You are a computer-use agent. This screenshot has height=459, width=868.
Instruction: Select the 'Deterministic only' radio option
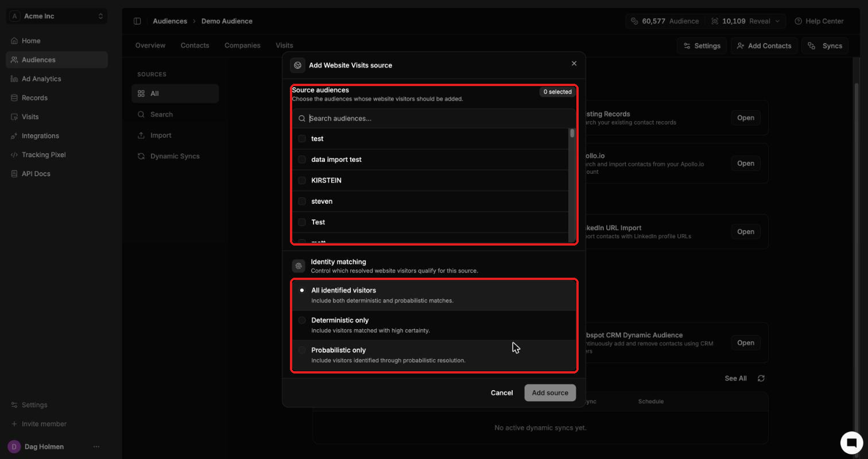[302, 320]
